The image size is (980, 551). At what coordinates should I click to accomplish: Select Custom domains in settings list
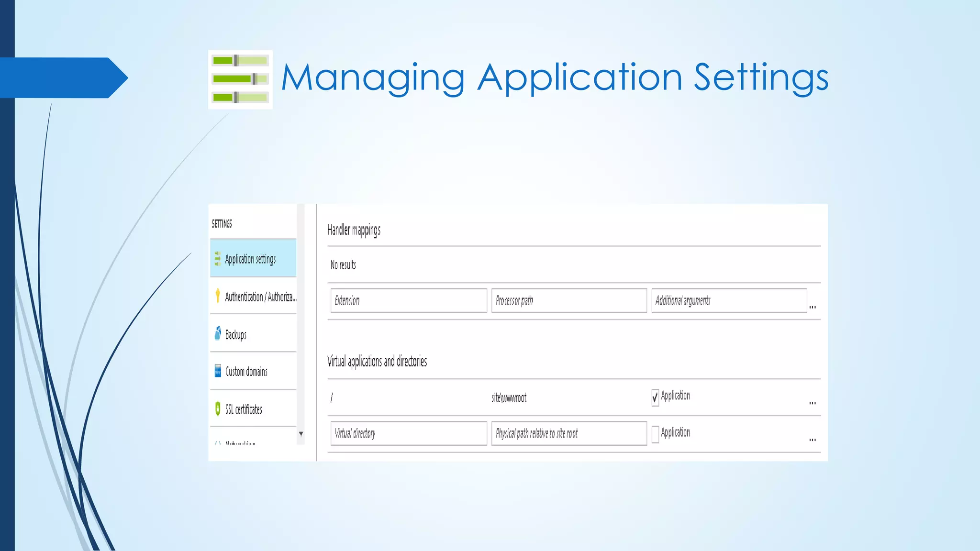tap(253, 371)
